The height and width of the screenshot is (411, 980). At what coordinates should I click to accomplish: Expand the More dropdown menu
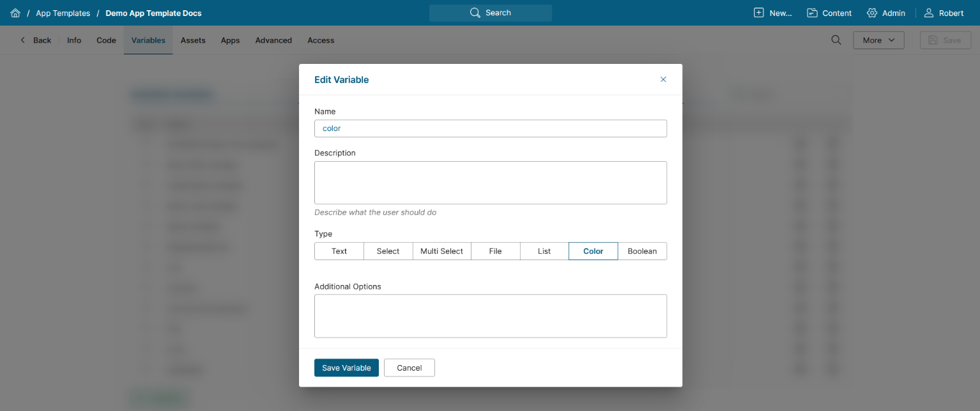click(x=878, y=40)
